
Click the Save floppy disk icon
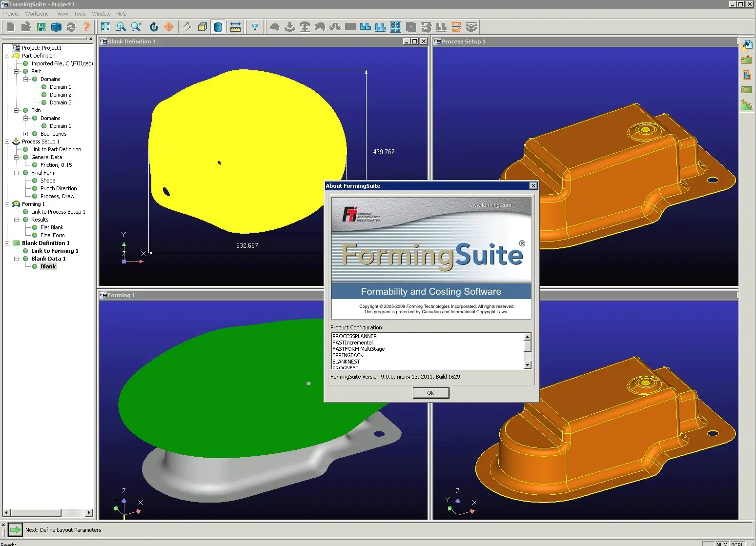coord(41,27)
